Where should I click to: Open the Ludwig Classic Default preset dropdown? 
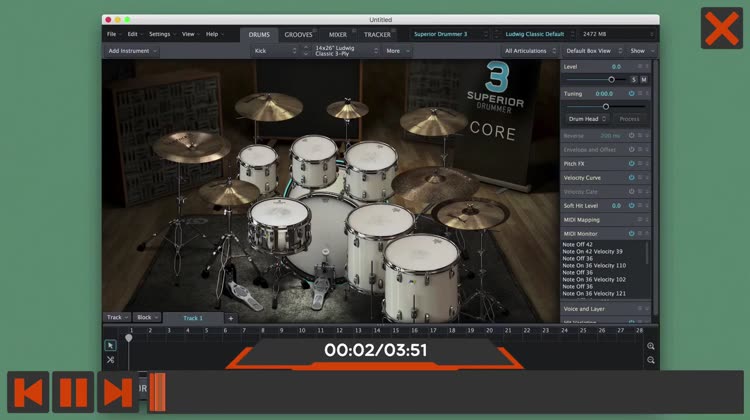(x=538, y=34)
